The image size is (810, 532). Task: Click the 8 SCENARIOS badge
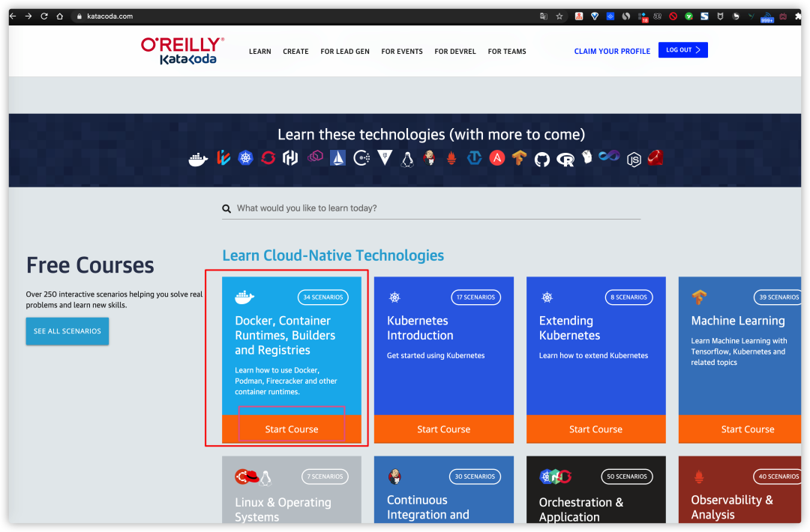[628, 297]
